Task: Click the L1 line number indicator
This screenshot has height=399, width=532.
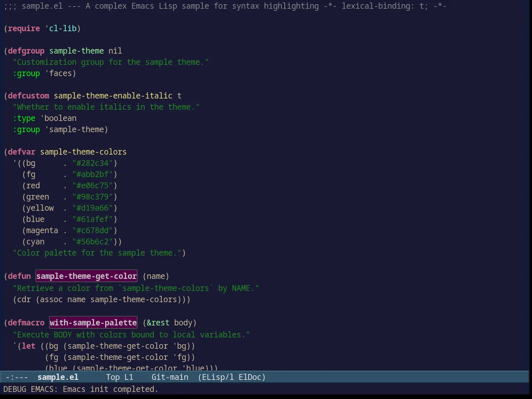Action: coord(129,377)
